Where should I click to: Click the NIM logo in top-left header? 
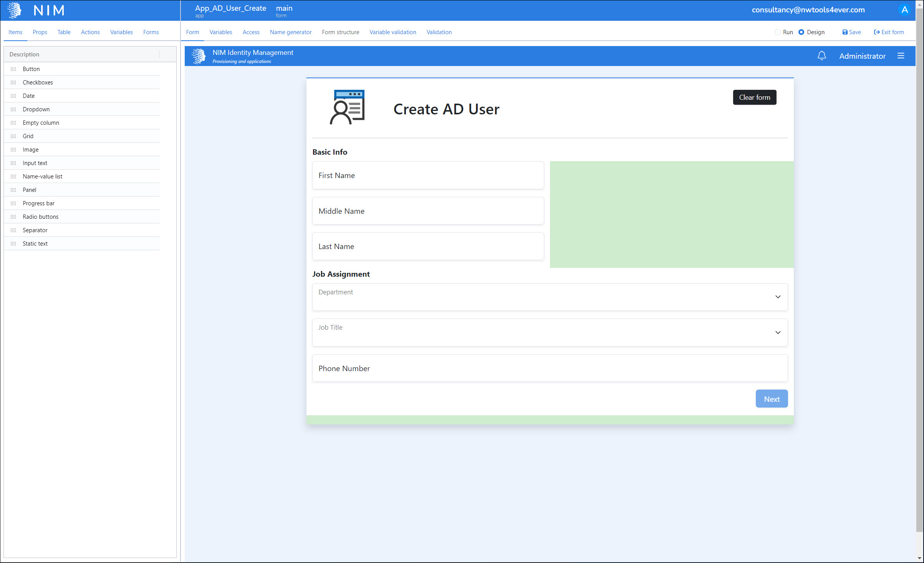[x=15, y=10]
